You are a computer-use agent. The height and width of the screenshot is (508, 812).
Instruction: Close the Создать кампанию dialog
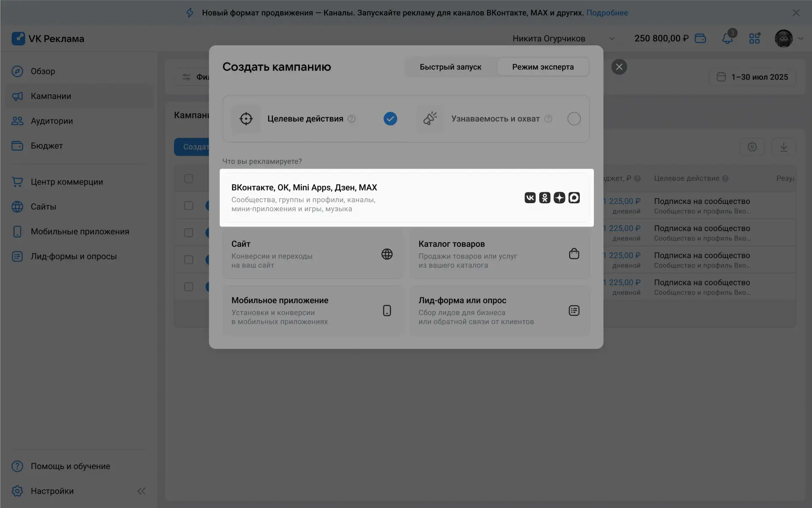click(x=619, y=67)
